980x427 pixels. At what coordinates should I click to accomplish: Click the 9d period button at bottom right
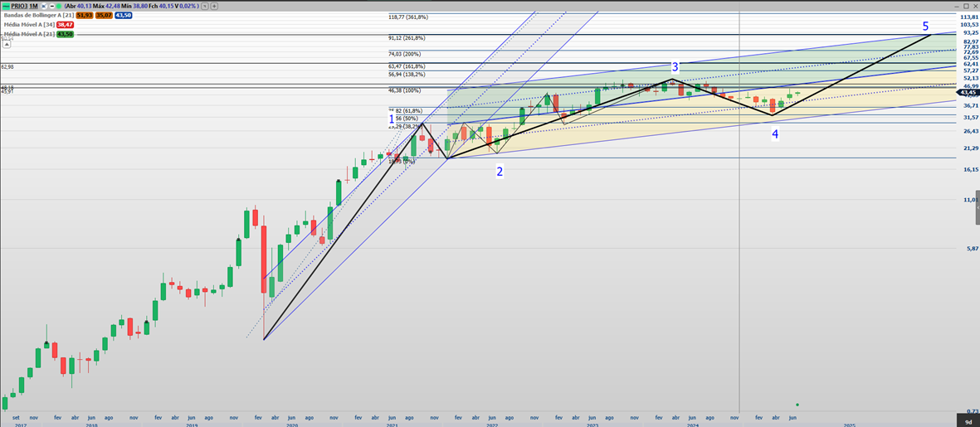pyautogui.click(x=969, y=421)
